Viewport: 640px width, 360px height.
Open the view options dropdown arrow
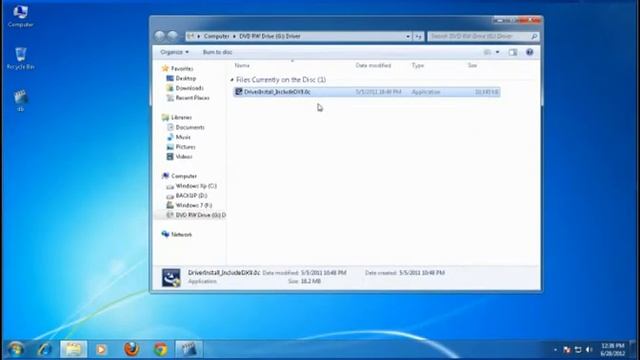[497, 52]
